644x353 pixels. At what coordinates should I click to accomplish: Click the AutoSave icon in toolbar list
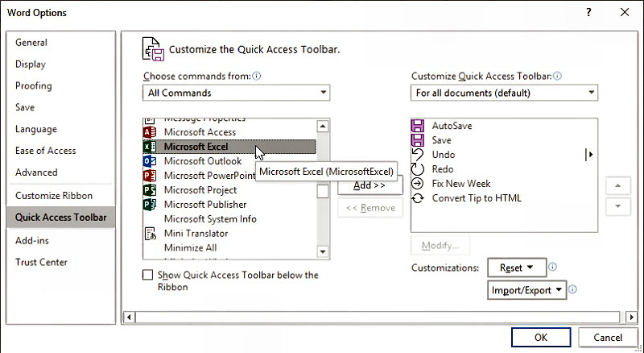(418, 126)
